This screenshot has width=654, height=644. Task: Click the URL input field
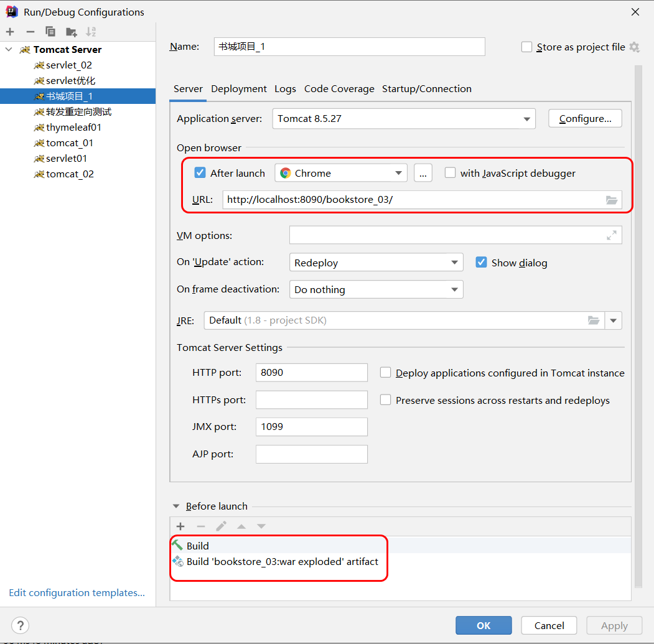422,200
